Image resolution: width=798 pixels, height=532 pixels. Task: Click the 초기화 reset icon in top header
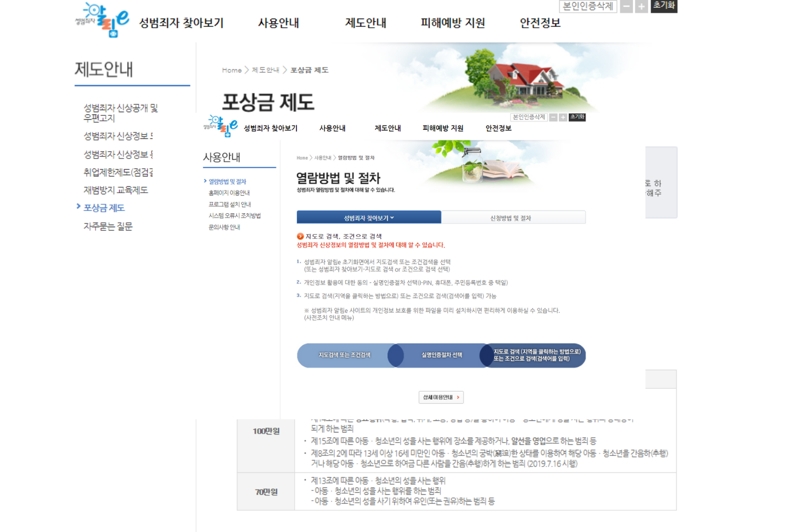pos(663,6)
